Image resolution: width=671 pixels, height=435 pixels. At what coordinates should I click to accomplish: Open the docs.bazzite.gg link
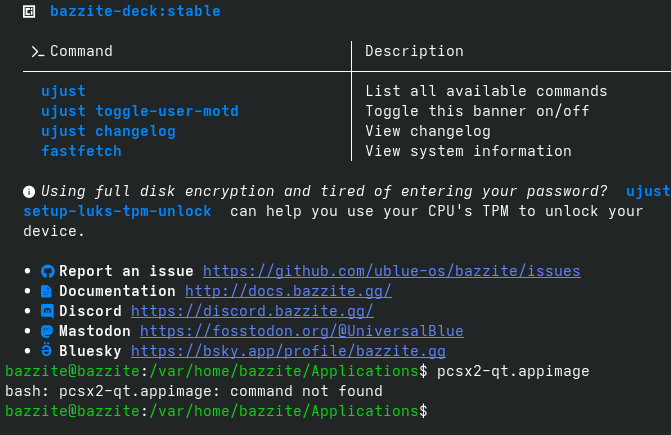click(287, 291)
